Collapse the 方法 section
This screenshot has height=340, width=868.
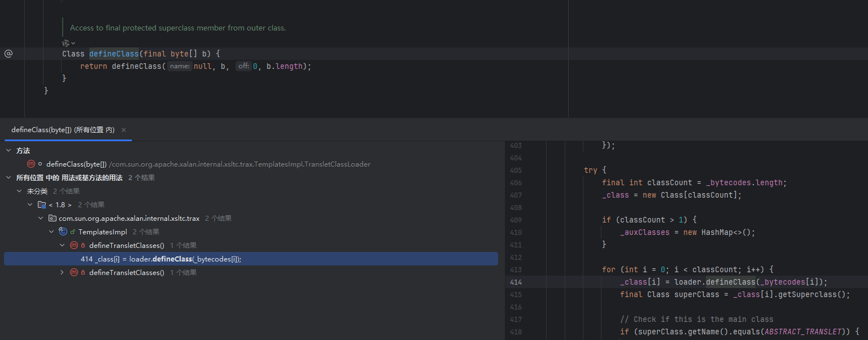pos(8,151)
